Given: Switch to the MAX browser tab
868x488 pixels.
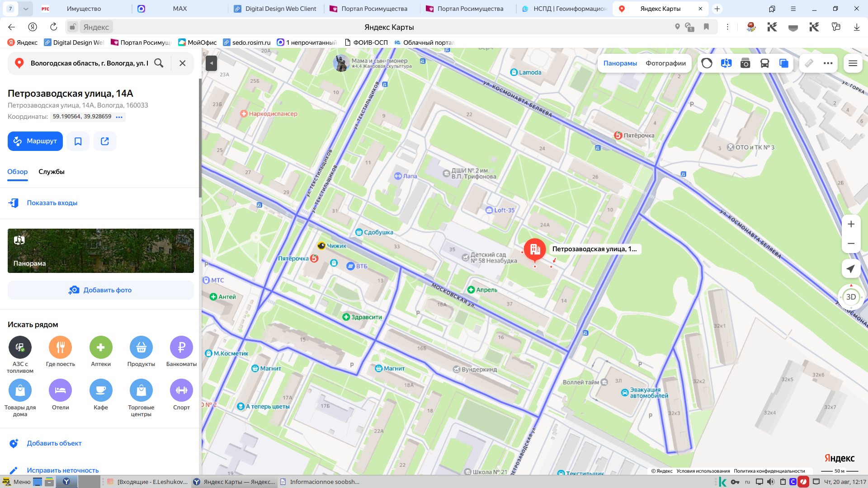Looking at the screenshot, I should 179,9.
